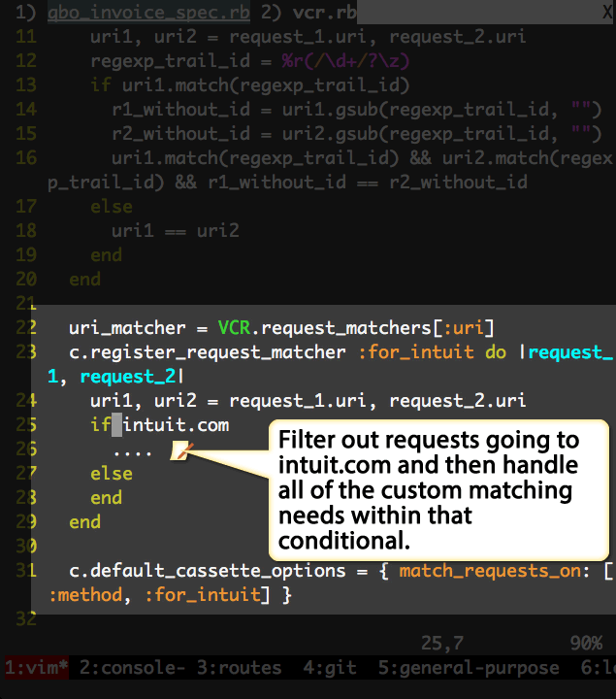Click 'regexp_trail_id =' on line 12
The width and height of the screenshot is (616, 699).
click(180, 61)
